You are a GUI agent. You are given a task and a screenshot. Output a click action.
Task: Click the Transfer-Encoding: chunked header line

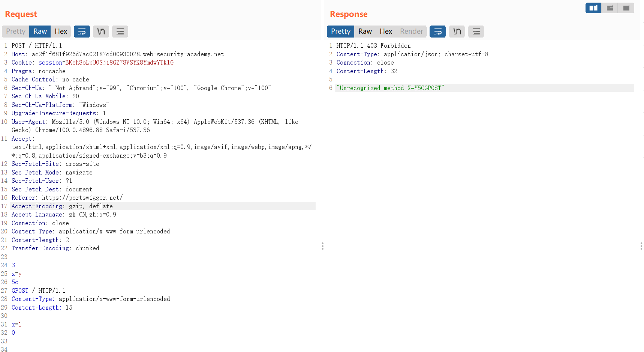click(x=55, y=248)
